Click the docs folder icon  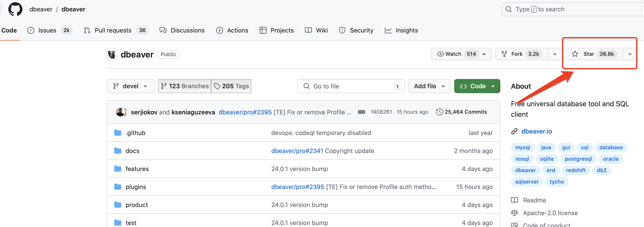tap(118, 151)
